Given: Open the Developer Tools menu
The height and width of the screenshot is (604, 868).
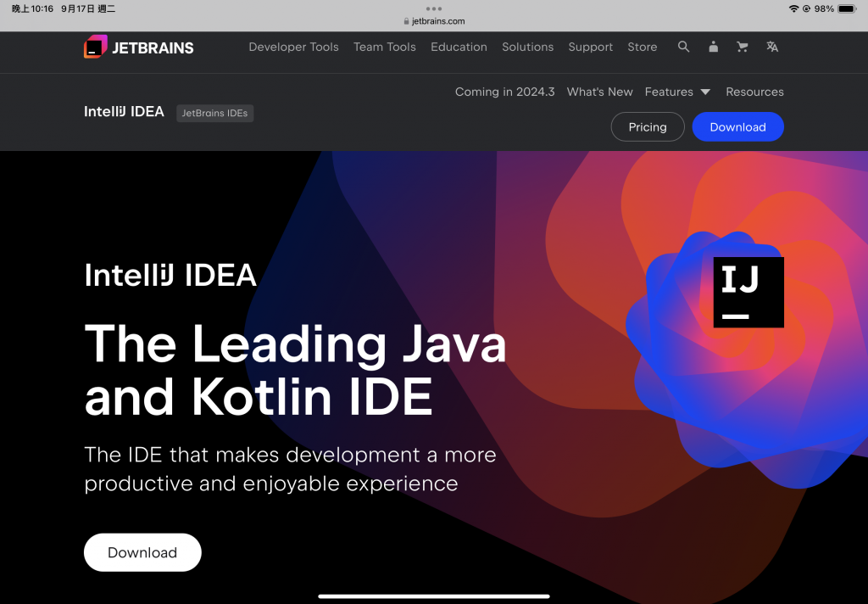Looking at the screenshot, I should pyautogui.click(x=293, y=48).
